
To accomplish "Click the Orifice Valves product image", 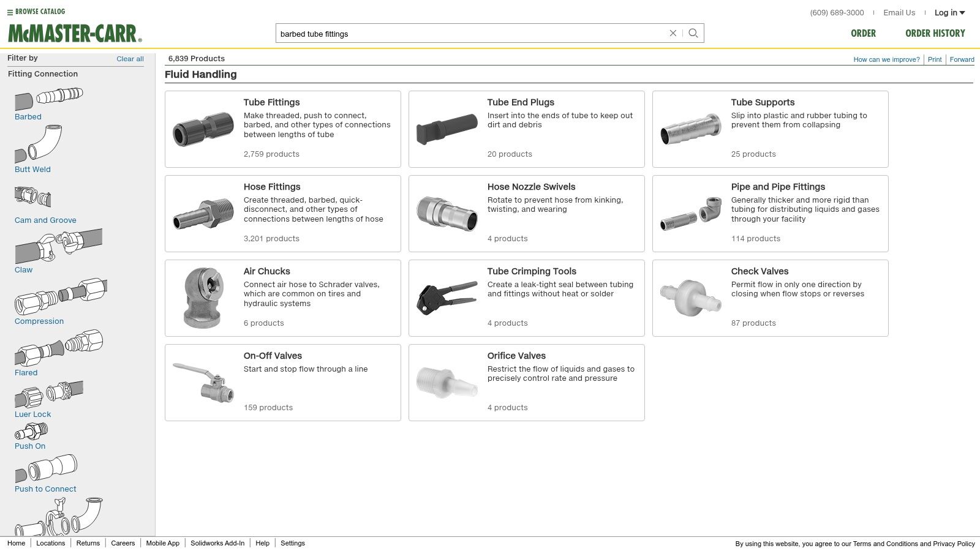I will tap(447, 383).
